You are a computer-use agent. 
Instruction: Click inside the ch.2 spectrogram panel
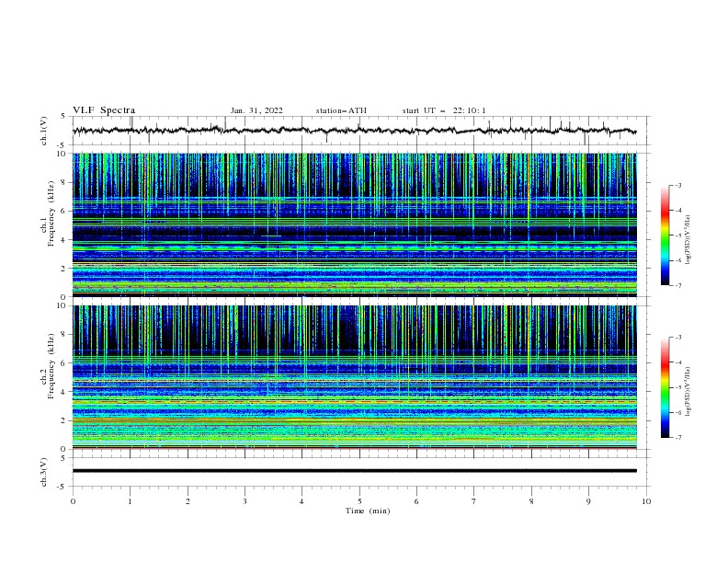(x=355, y=377)
